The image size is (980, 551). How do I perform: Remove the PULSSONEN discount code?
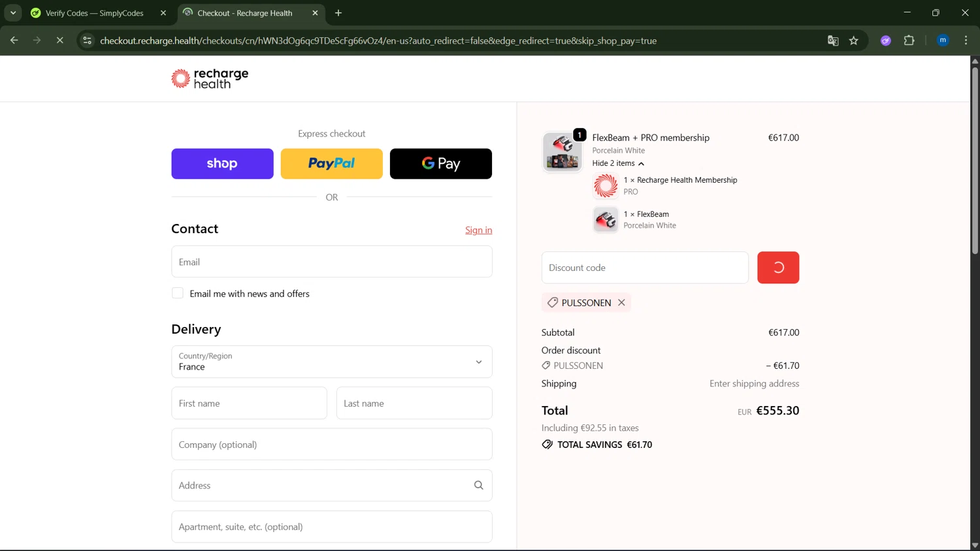click(x=621, y=302)
